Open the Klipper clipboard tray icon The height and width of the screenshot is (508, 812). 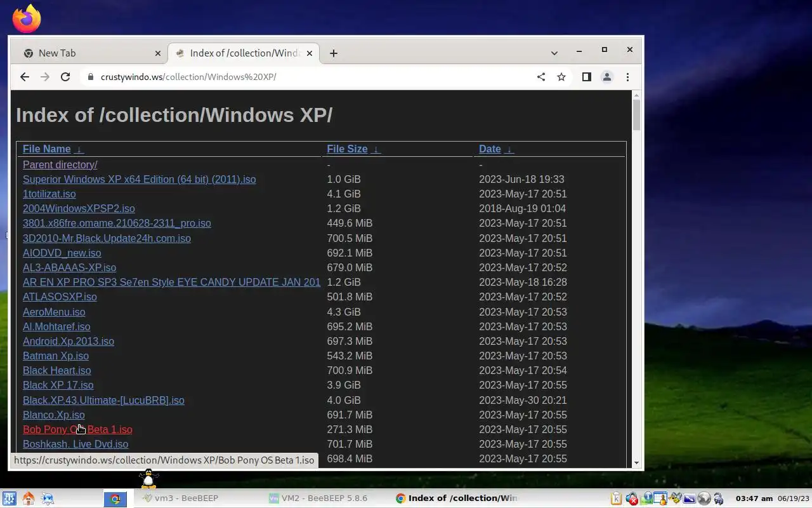(x=616, y=498)
